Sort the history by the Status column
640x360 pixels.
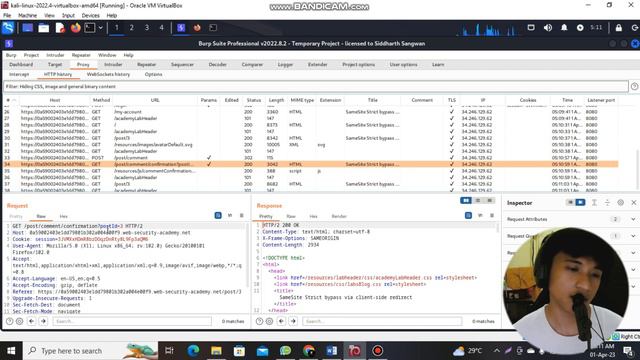(x=253, y=100)
